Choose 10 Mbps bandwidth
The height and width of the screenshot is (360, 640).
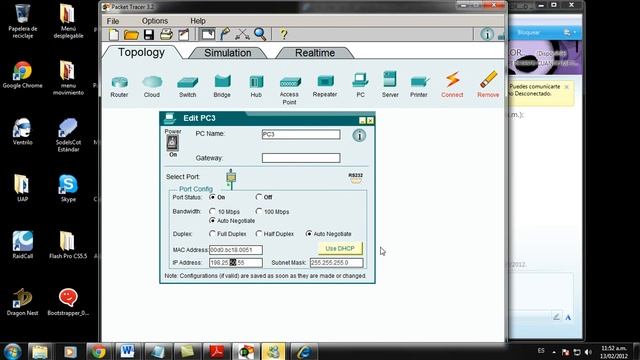pyautogui.click(x=212, y=211)
